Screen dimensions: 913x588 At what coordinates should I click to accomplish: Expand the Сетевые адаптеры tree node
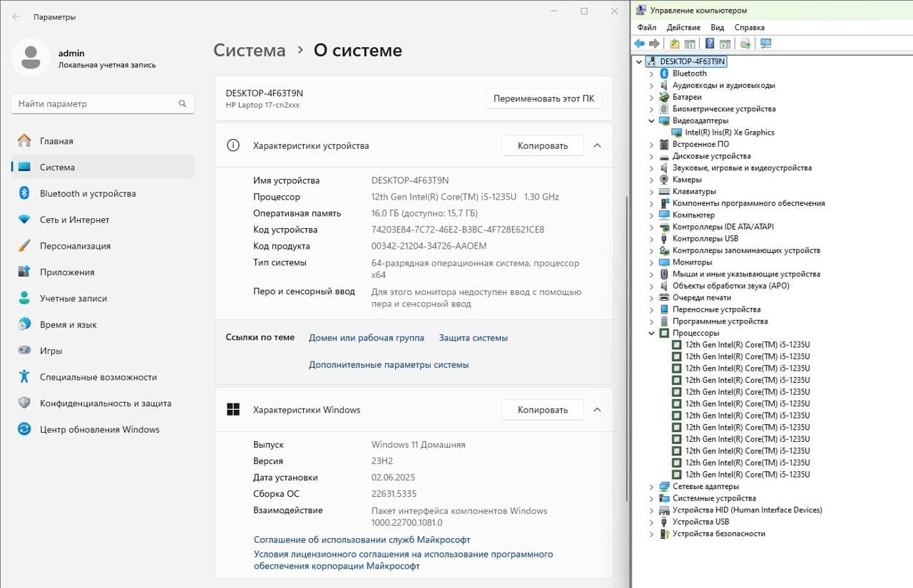(651, 486)
